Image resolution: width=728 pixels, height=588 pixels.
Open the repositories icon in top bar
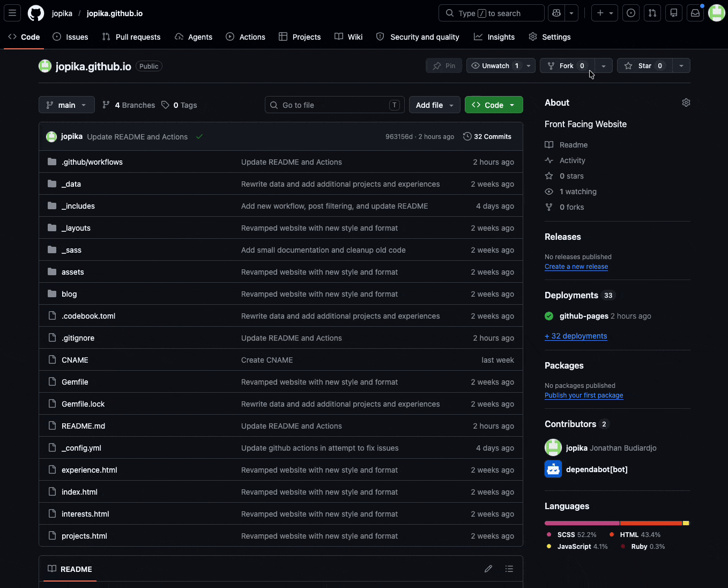click(x=674, y=13)
